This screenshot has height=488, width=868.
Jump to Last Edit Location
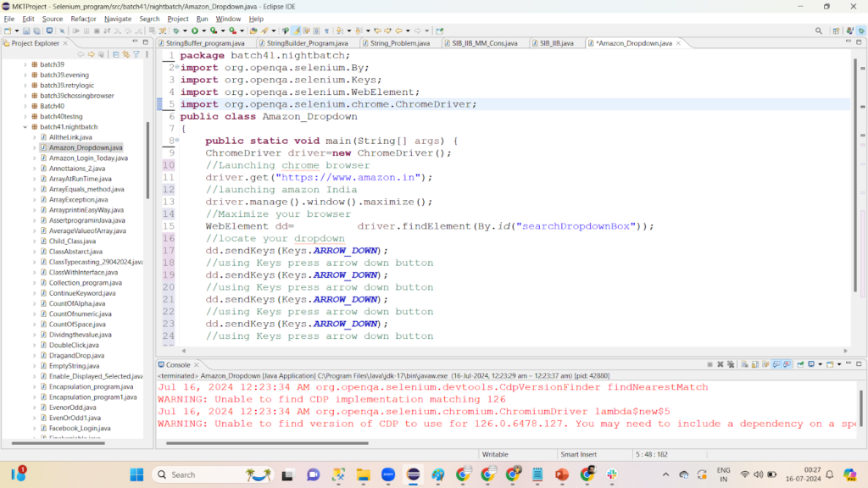coord(377,31)
